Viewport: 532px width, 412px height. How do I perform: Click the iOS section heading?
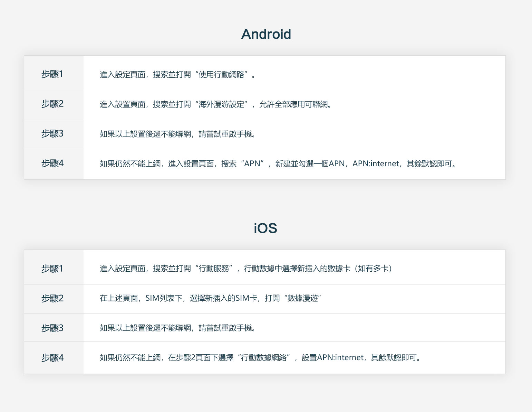point(265,228)
